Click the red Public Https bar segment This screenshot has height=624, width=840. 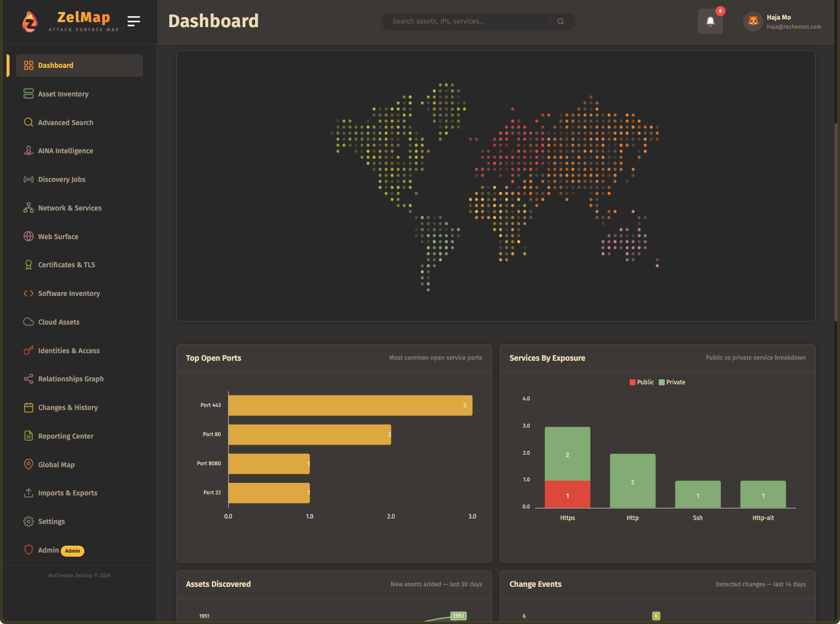click(567, 494)
